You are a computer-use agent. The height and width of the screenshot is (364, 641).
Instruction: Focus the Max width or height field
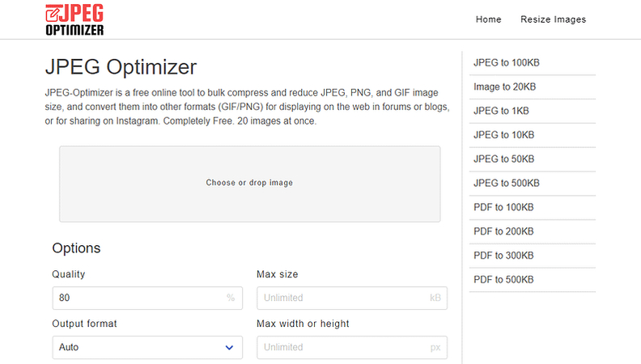tap(352, 347)
